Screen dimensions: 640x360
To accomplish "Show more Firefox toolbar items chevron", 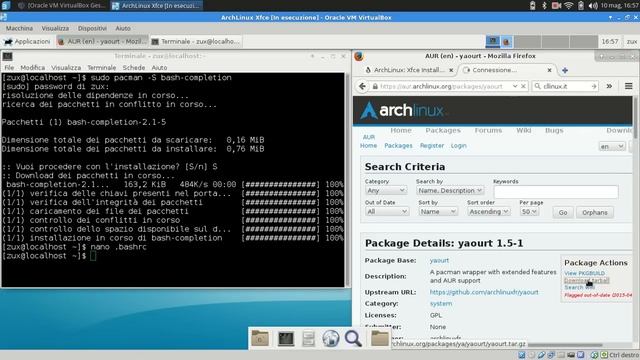I will tap(609, 86).
